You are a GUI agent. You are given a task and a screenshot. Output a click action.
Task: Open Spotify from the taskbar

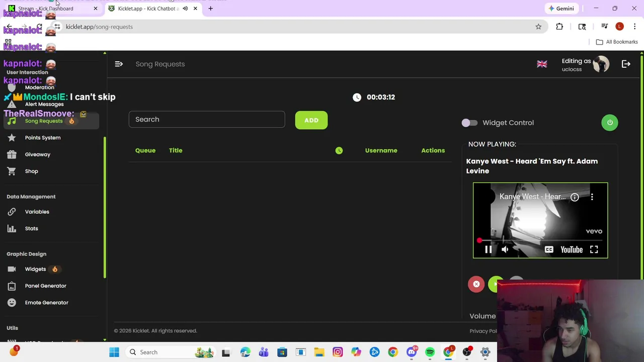click(430, 352)
